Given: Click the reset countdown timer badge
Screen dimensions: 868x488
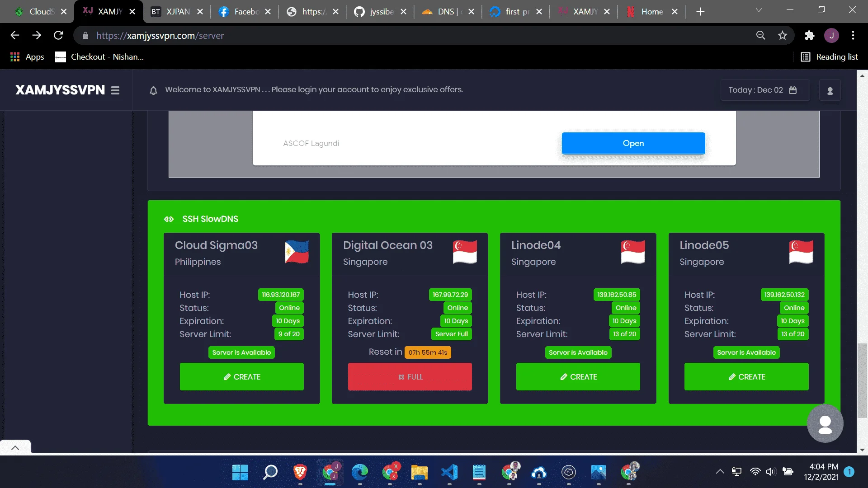Looking at the screenshot, I should [x=428, y=352].
